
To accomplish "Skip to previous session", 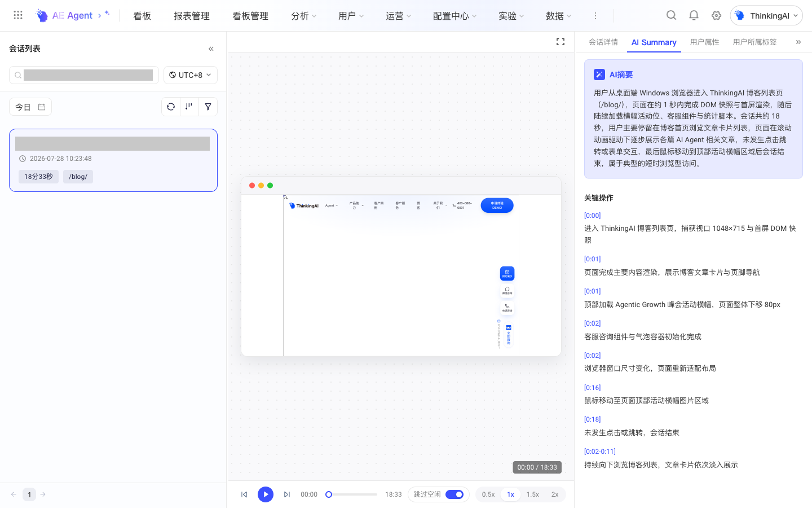I will [244, 494].
